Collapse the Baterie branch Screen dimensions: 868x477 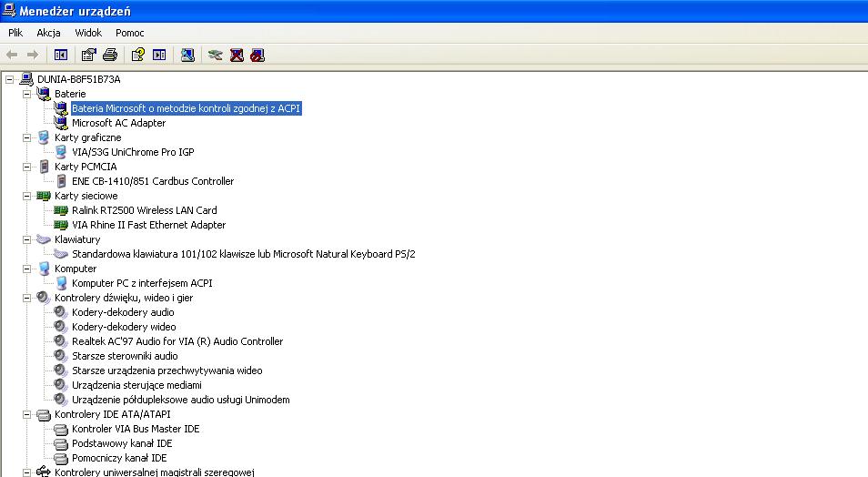click(x=26, y=94)
